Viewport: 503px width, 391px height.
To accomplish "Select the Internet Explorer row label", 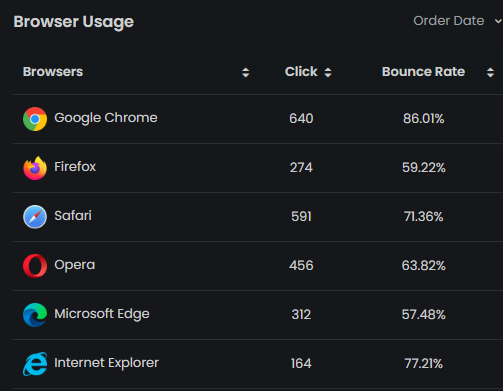I will click(106, 363).
